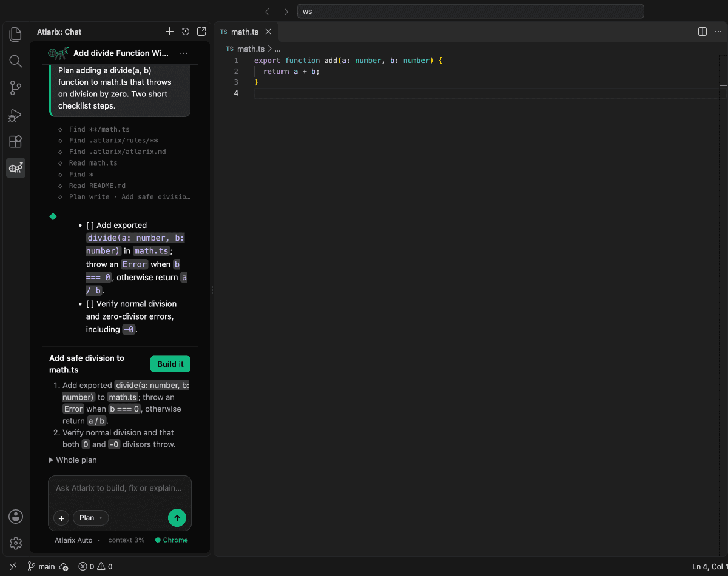728x576 pixels.
Task: Go back in navigation history
Action: (x=269, y=12)
